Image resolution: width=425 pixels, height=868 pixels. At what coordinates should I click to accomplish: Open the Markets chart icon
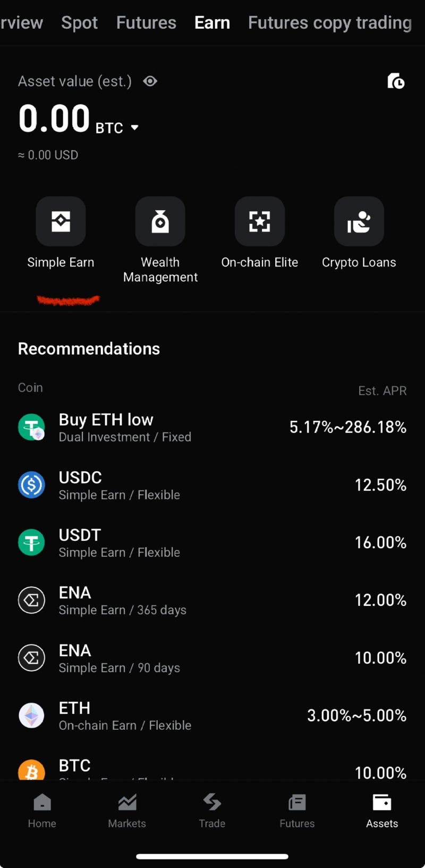(127, 803)
